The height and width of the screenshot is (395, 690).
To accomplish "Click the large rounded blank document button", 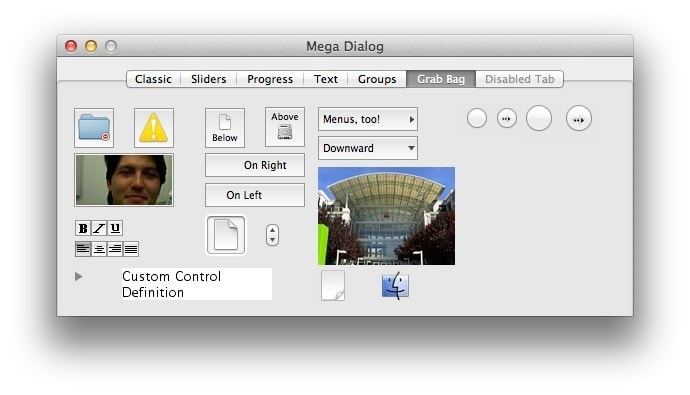I will pos(226,235).
